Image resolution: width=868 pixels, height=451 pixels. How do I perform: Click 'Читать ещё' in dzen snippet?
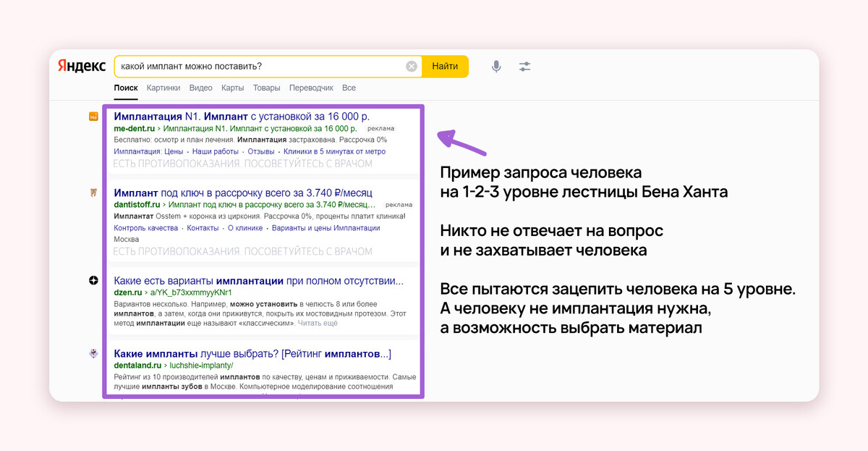[x=318, y=323]
